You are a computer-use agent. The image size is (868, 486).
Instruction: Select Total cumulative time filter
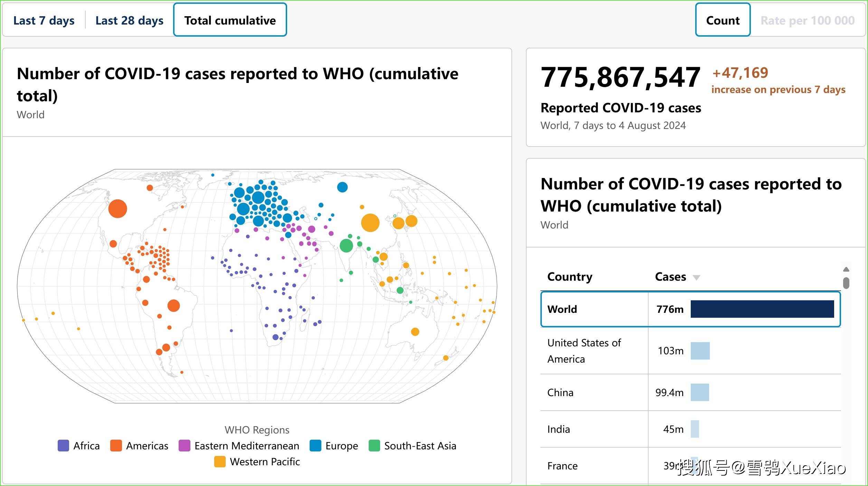tap(229, 19)
